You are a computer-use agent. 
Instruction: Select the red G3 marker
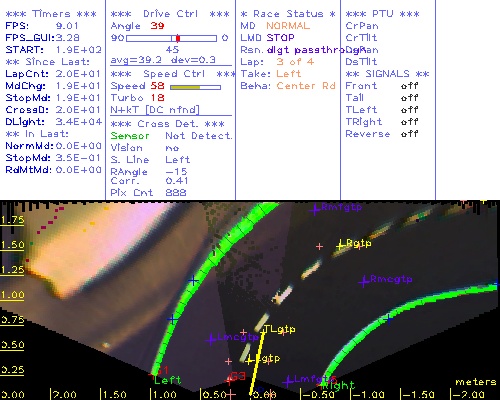click(x=238, y=377)
